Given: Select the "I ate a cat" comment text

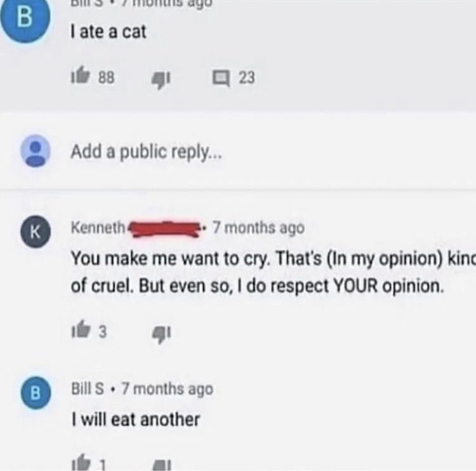Looking at the screenshot, I should tap(109, 32).
